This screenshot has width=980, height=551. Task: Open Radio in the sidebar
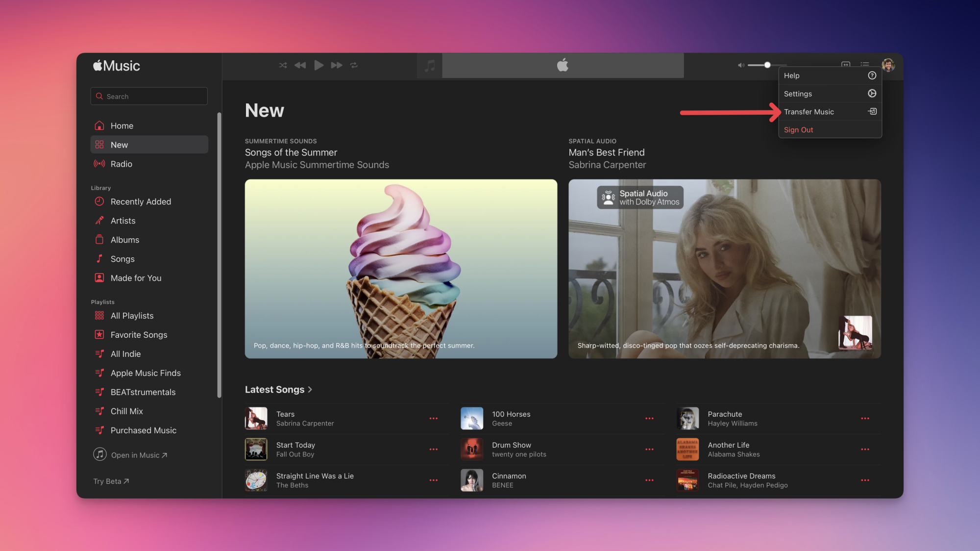[x=149, y=164]
